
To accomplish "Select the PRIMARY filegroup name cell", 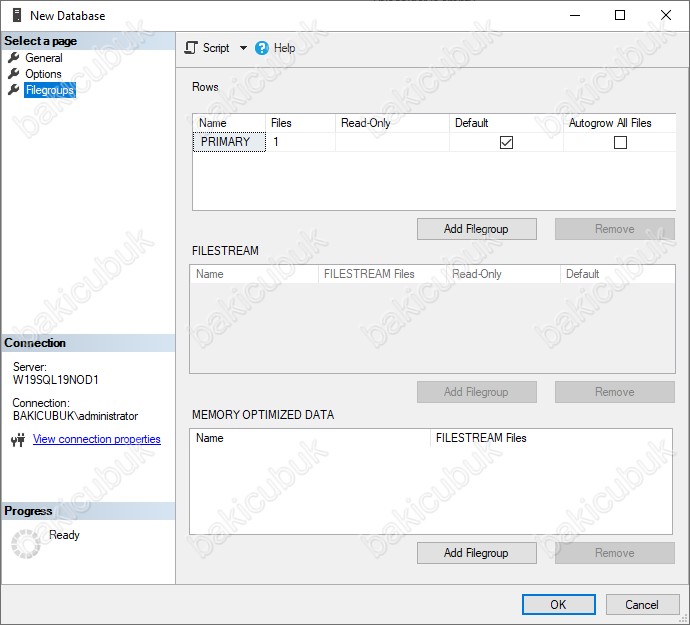I will [x=229, y=142].
